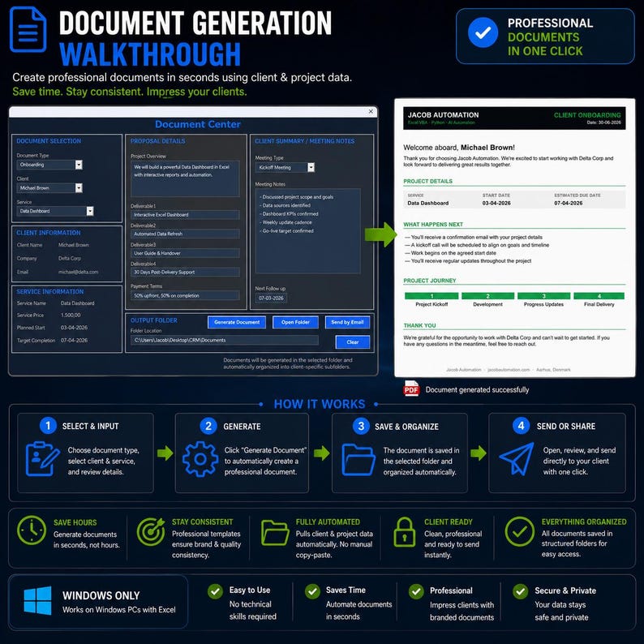The image size is (644, 644).
Task: Click the clipboard icon in Select & Input
Action: (42, 459)
